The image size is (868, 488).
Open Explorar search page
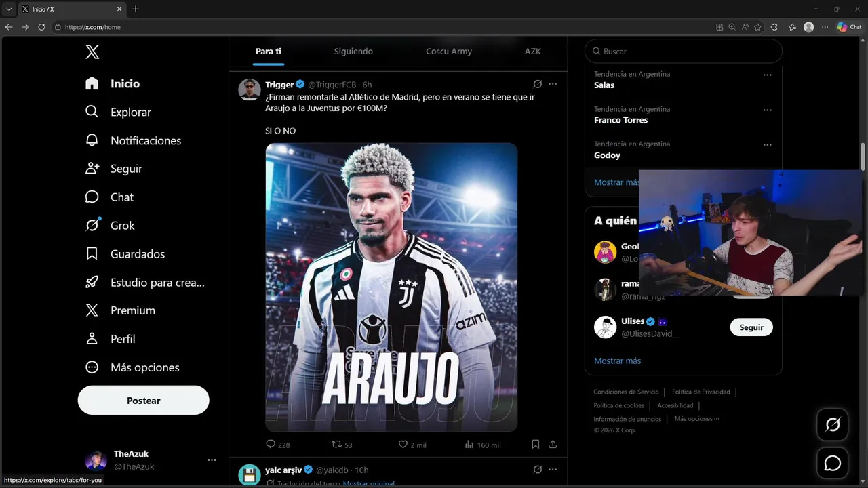tap(118, 112)
